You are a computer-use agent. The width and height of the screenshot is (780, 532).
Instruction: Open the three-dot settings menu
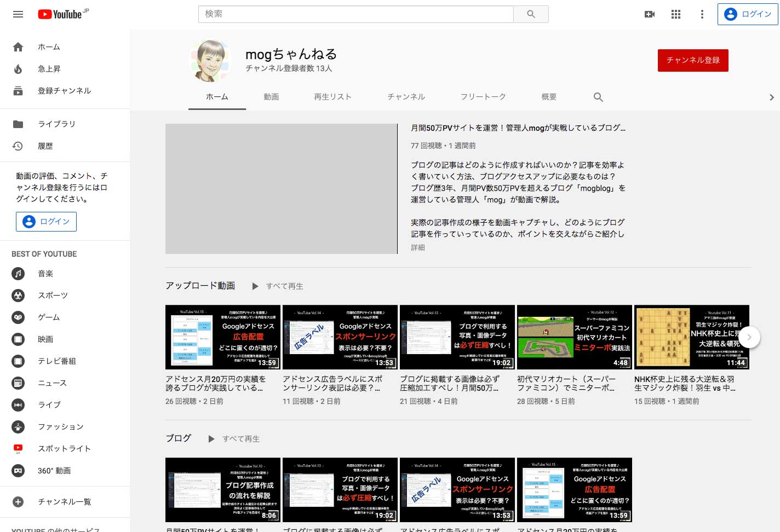pos(702,14)
